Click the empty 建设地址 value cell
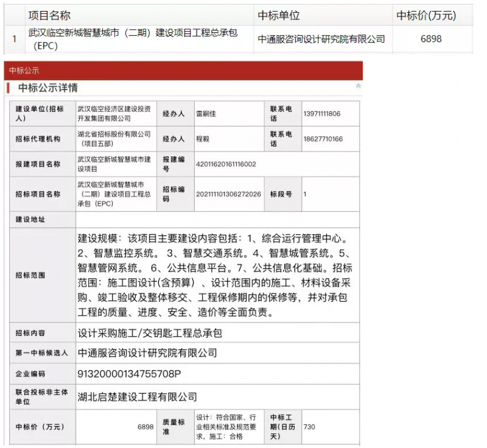Viewport: 487px width, 448px height. click(x=217, y=219)
